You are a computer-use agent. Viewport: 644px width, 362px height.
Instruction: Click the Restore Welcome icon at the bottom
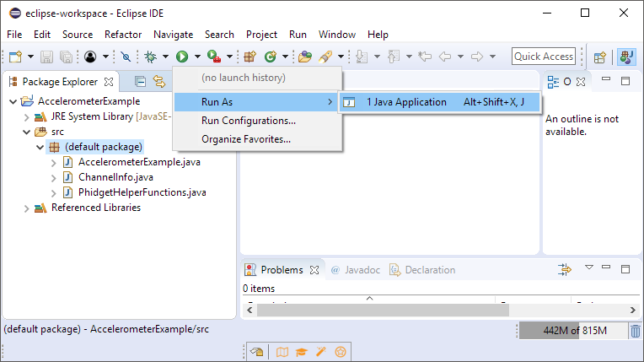click(257, 352)
